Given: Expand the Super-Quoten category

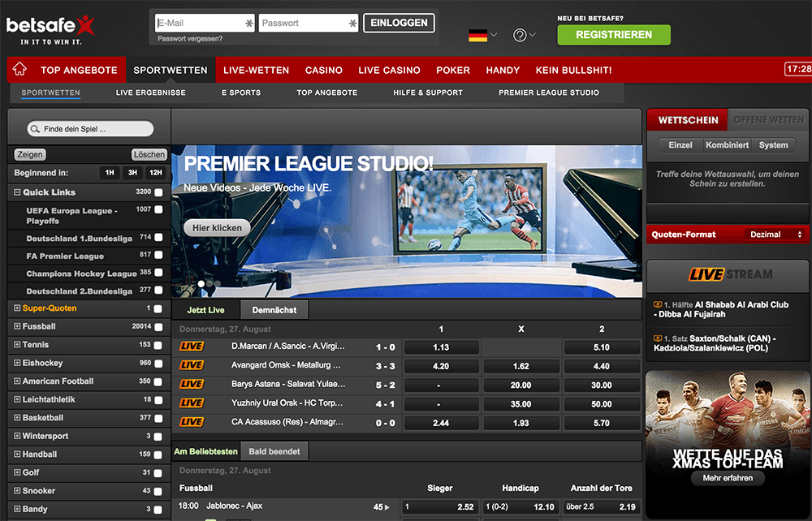Looking at the screenshot, I should pyautogui.click(x=17, y=308).
